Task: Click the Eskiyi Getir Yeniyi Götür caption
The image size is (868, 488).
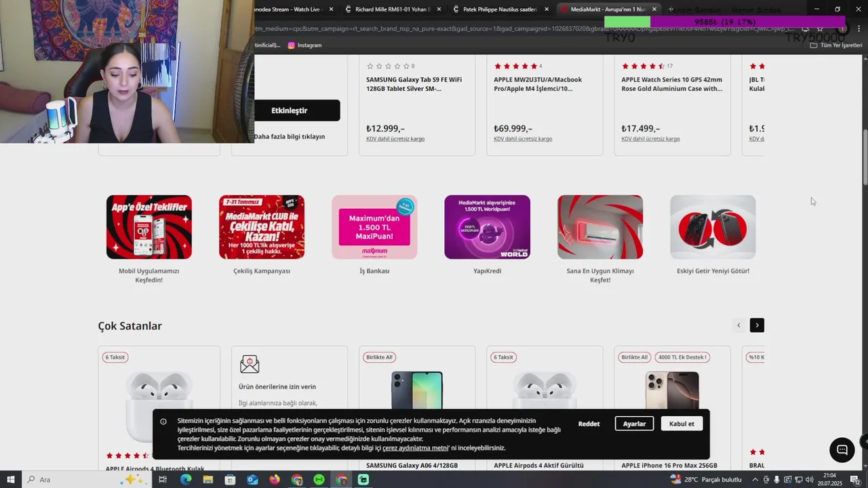Action: 713,271
